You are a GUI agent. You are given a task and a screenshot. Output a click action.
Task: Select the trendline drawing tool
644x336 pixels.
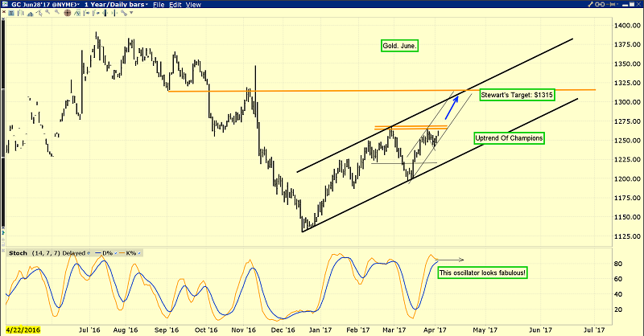(39, 13)
